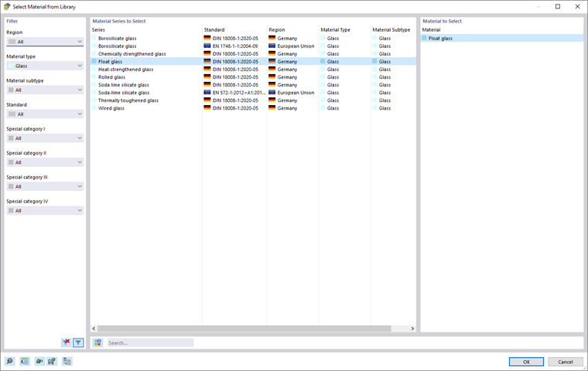Click the right arrow of the horizontal scrollbar
Viewport: 588px width, 371px height.
pos(412,328)
